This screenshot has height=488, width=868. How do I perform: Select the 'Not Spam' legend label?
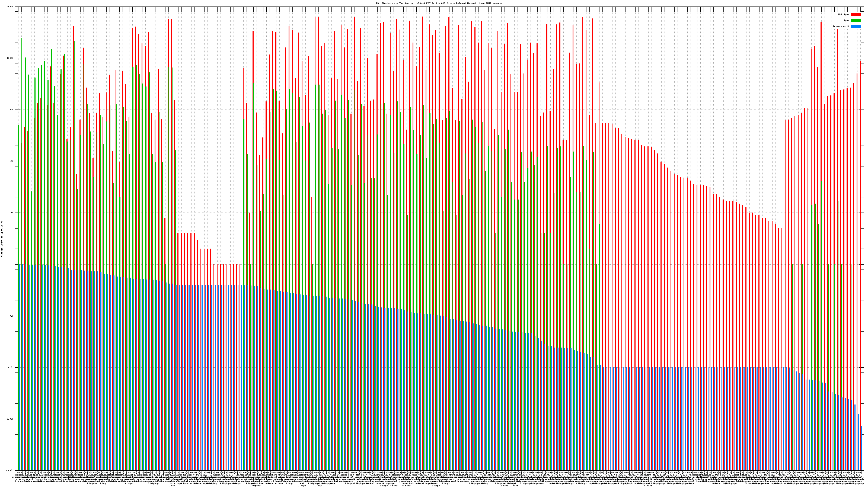point(844,14)
